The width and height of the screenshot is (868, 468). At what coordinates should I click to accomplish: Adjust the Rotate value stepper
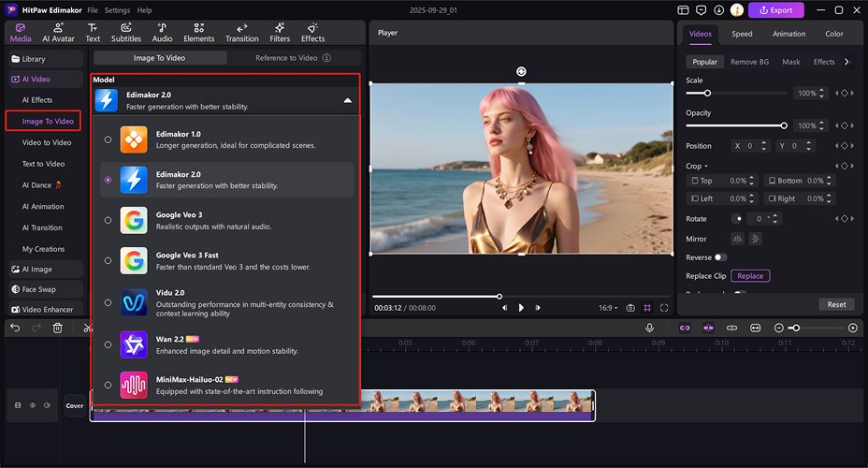pyautogui.click(x=775, y=219)
